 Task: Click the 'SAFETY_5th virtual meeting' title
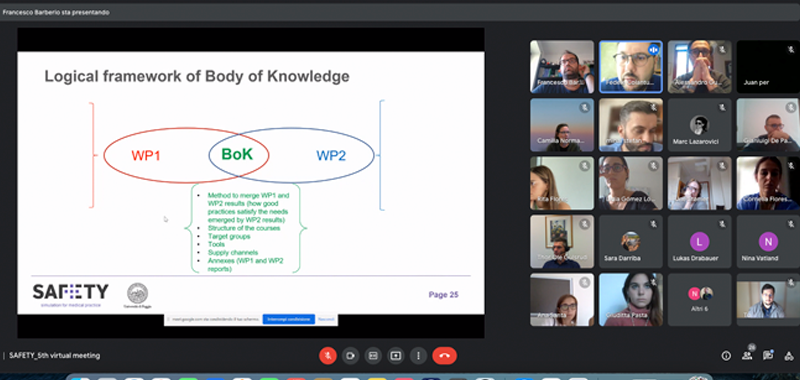pyautogui.click(x=55, y=356)
